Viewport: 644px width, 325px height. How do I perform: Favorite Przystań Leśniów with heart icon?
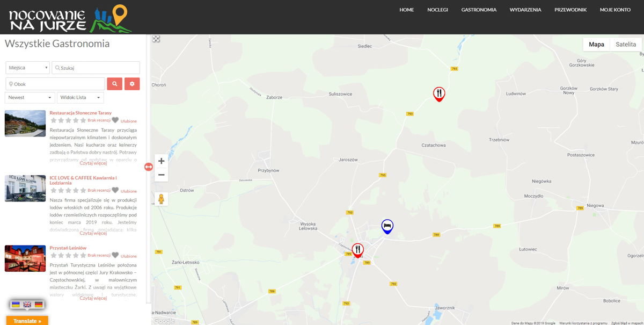pos(115,255)
